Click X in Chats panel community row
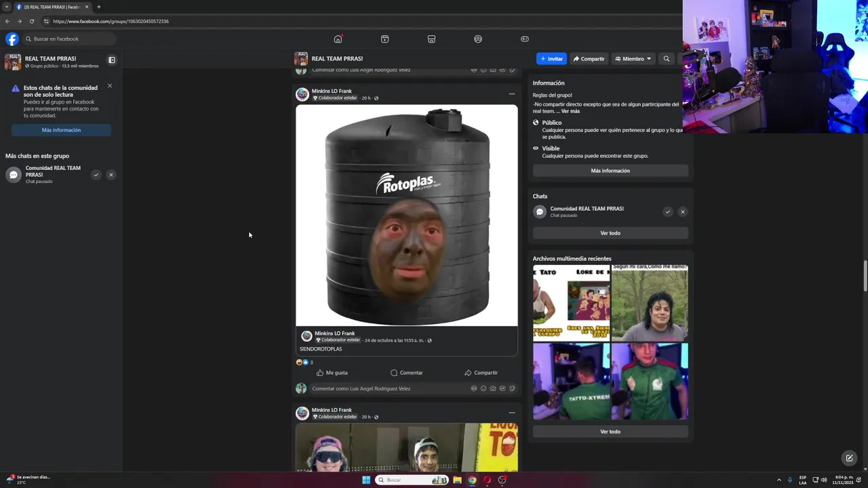 click(683, 212)
